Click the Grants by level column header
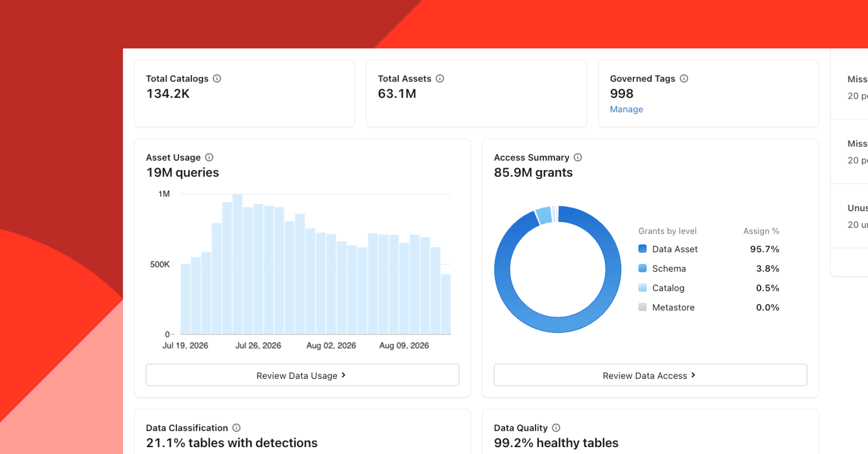Image resolution: width=868 pixels, height=454 pixels. click(x=667, y=231)
